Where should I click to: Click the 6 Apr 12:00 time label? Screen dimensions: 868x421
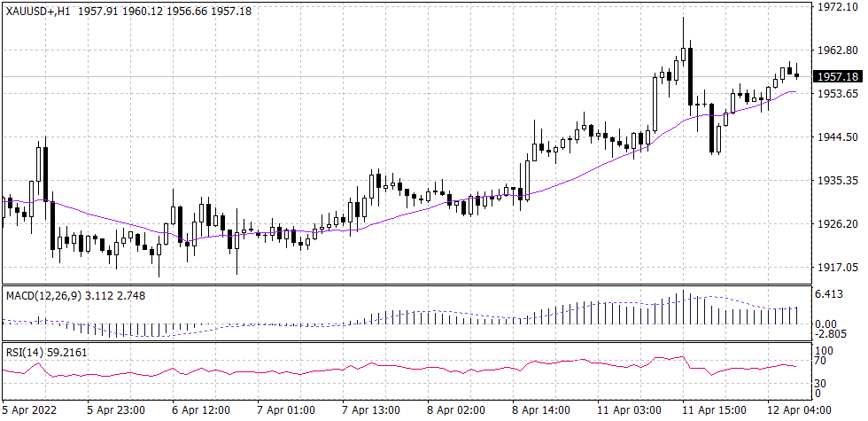click(x=201, y=410)
